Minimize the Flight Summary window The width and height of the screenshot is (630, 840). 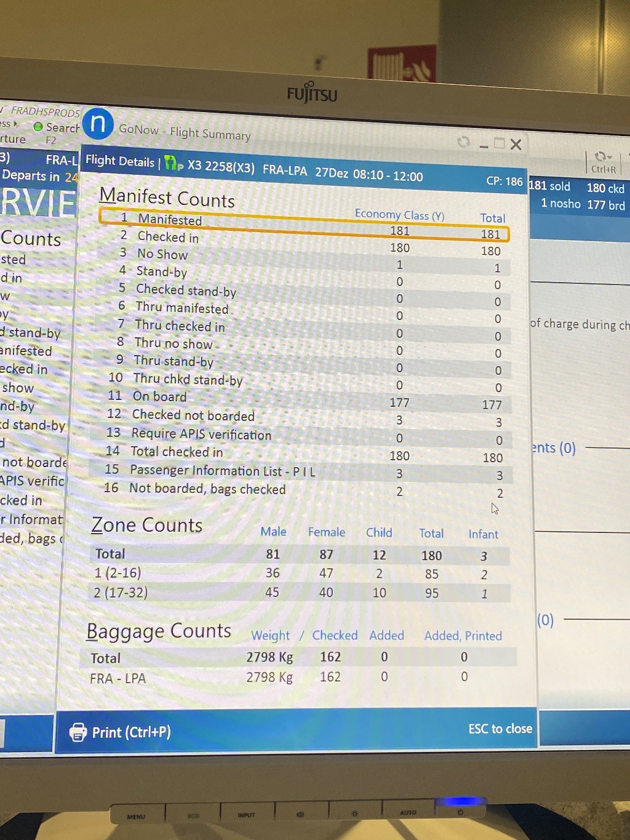[484, 145]
